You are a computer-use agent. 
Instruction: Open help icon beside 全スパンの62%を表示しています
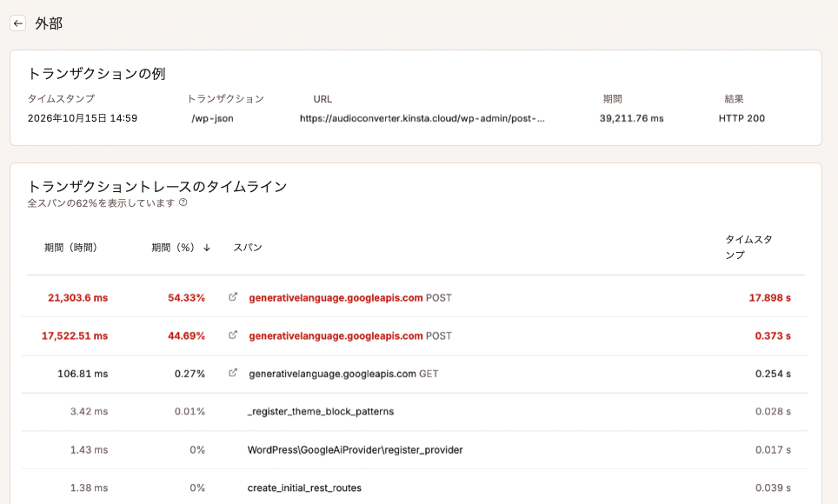[183, 202]
